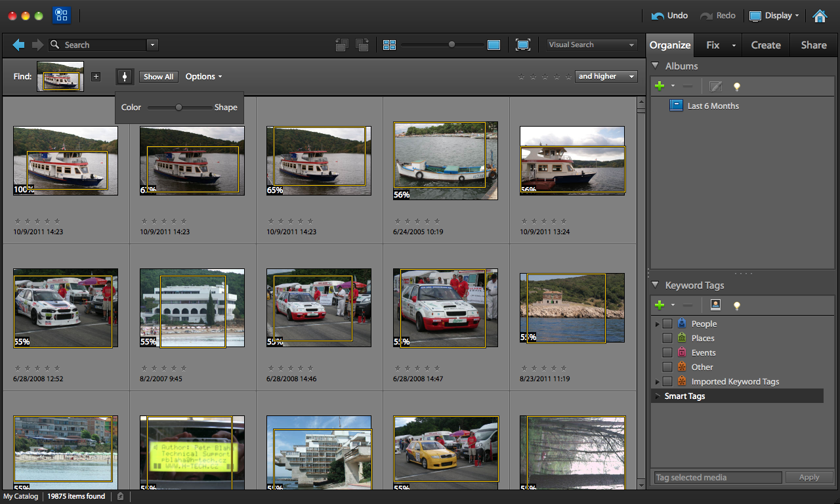Screen dimensions: 840x504
Task: Rotate selected photo right
Action: point(362,45)
